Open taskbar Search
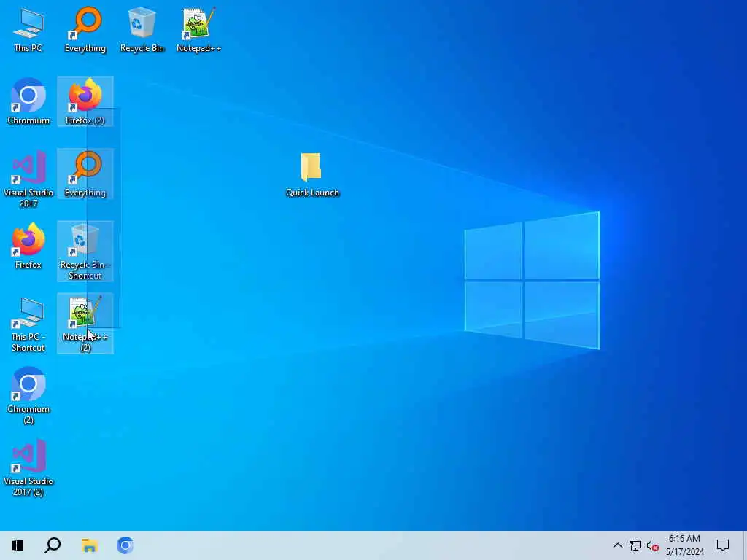Image resolution: width=747 pixels, height=560 pixels. (53, 545)
